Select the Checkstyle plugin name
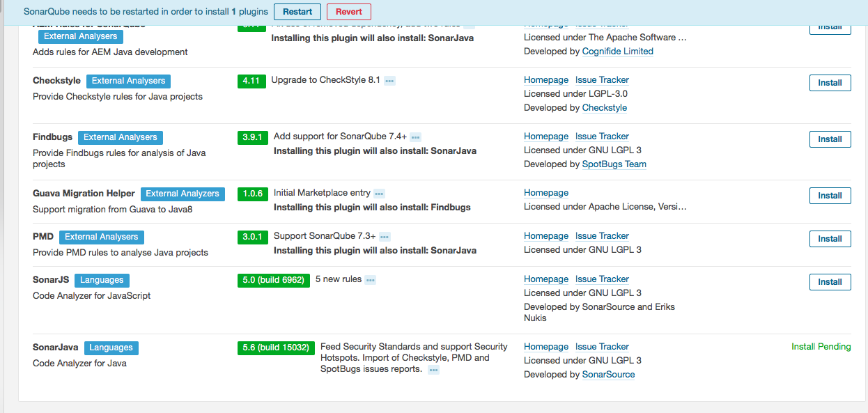Viewport: 868px width, 413px height. tap(56, 81)
